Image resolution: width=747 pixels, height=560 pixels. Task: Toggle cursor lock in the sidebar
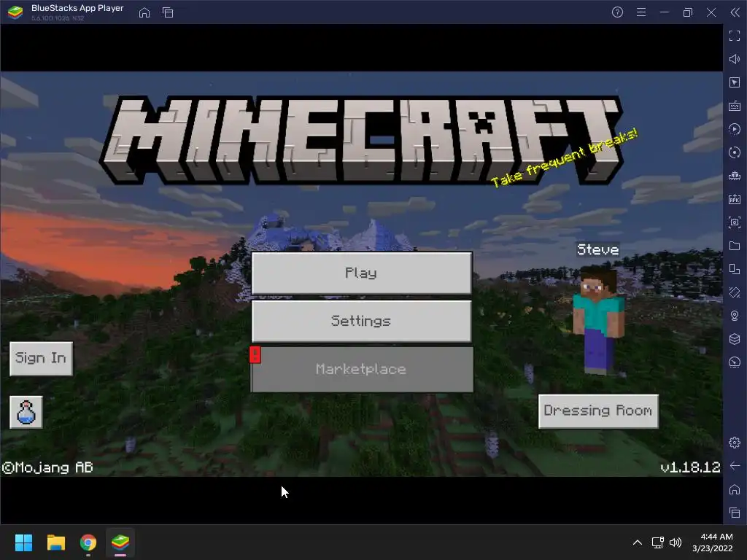click(735, 82)
